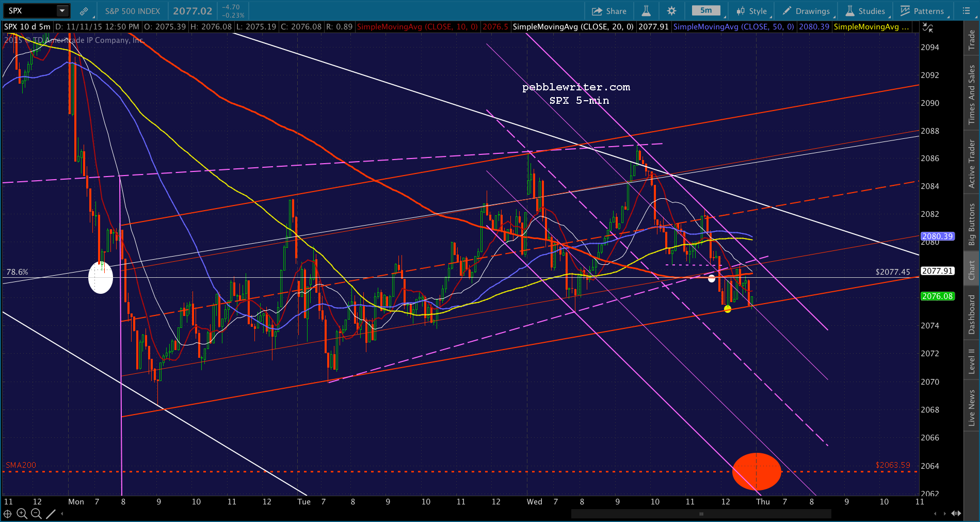Click the list menu icon top right
This screenshot has height=522, width=980.
[966, 11]
